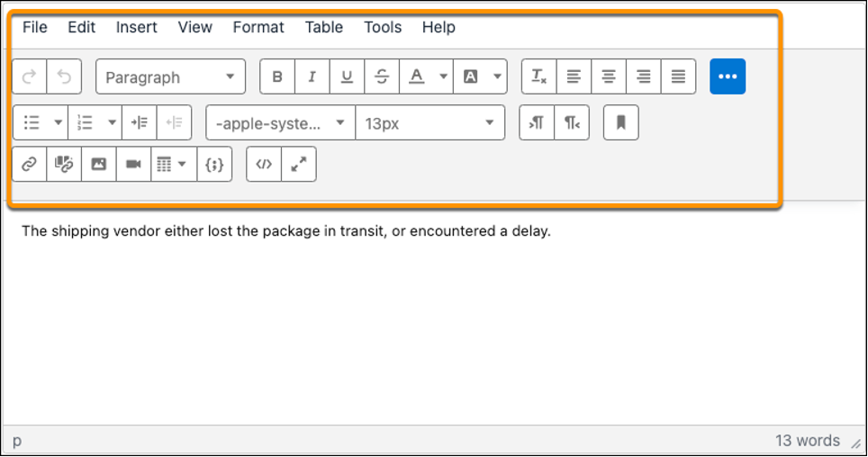Click the clear formatting icon
Screen dimensions: 868x457
(x=539, y=76)
